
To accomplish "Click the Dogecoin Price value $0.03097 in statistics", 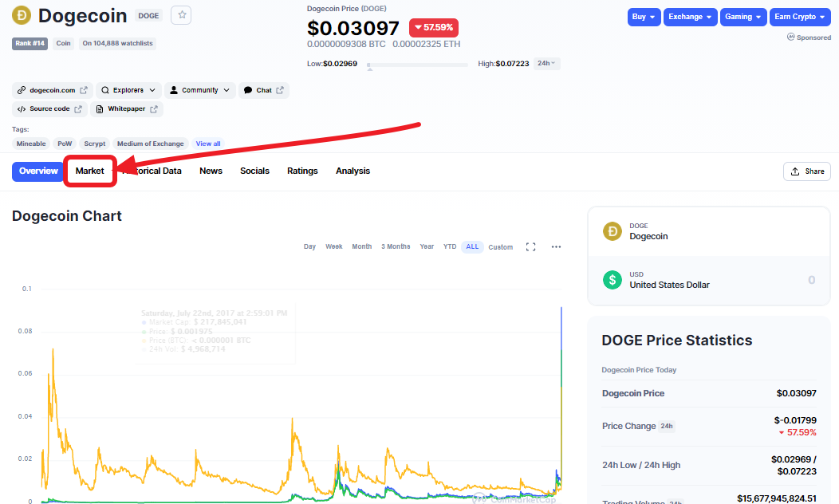I will click(x=796, y=393).
